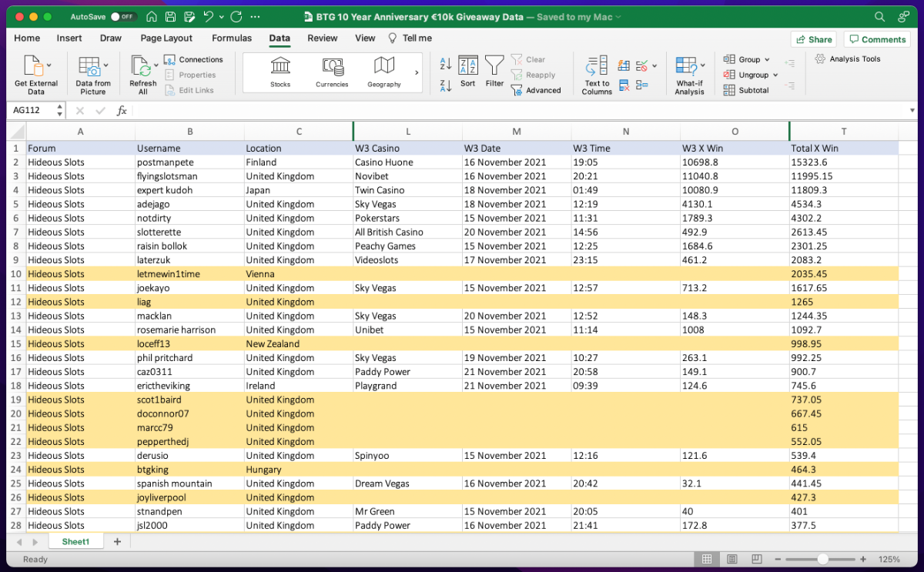Click the Flash Fill icon
This screenshot has width=924, height=572.
coord(624,65)
